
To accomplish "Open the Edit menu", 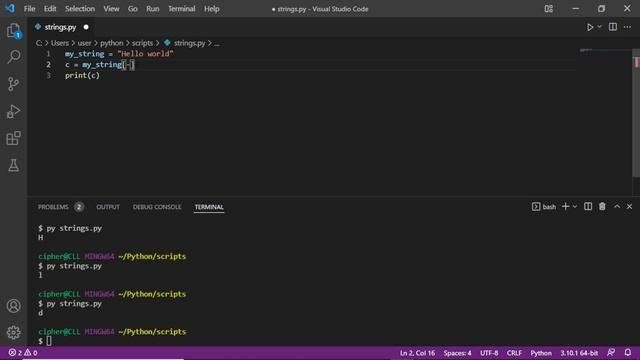I will [x=50, y=9].
